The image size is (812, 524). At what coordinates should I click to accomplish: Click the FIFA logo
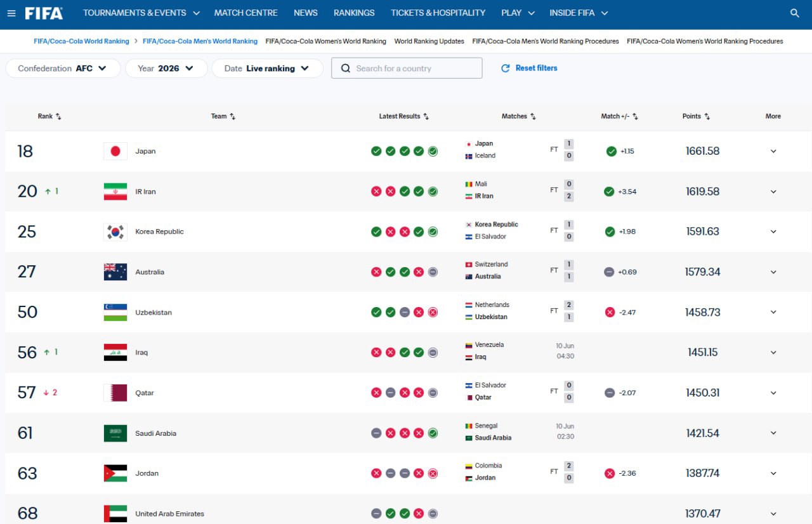pos(44,13)
